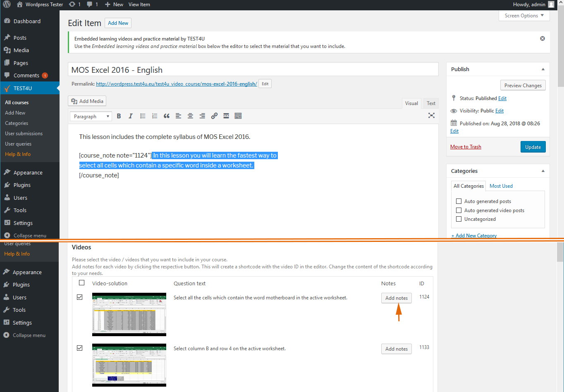Open the Wordpress Tester site home link
Image resolution: width=564 pixels, height=392 pixels.
40,5
